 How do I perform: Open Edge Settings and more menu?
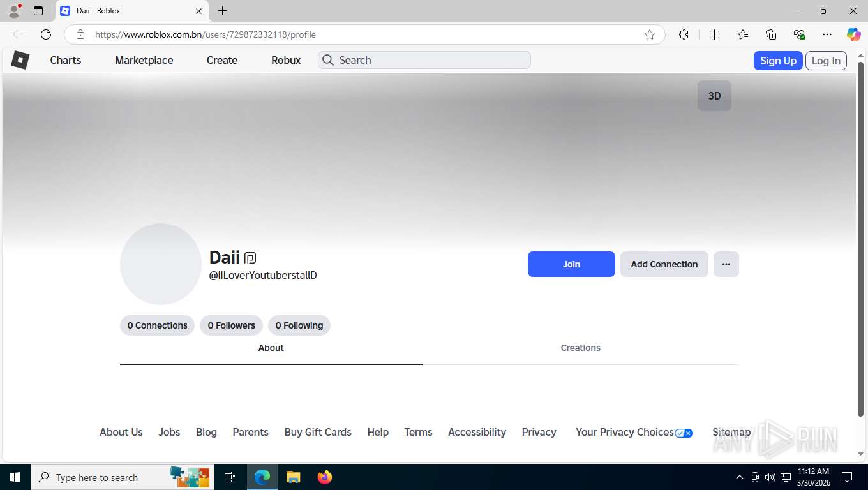[x=827, y=34]
